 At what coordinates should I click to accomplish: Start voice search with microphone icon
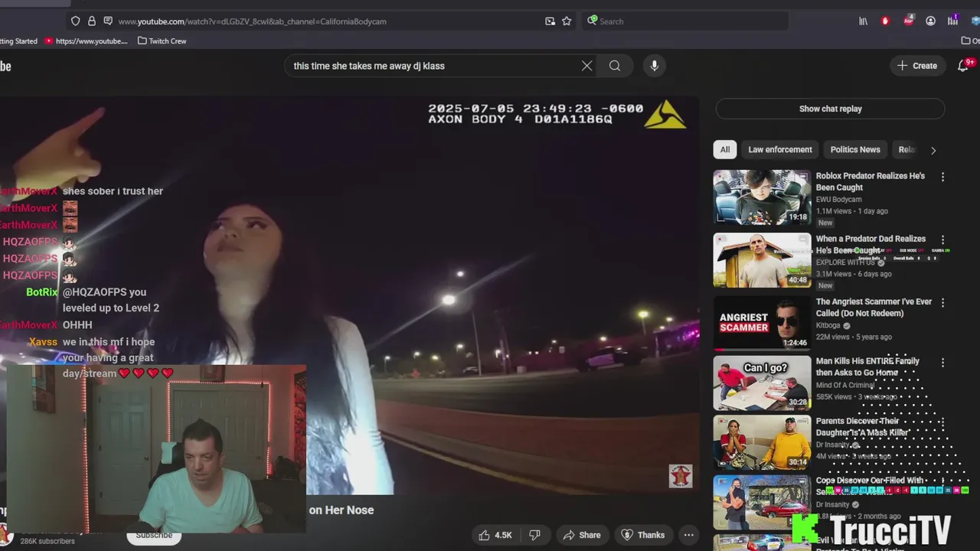(x=655, y=66)
